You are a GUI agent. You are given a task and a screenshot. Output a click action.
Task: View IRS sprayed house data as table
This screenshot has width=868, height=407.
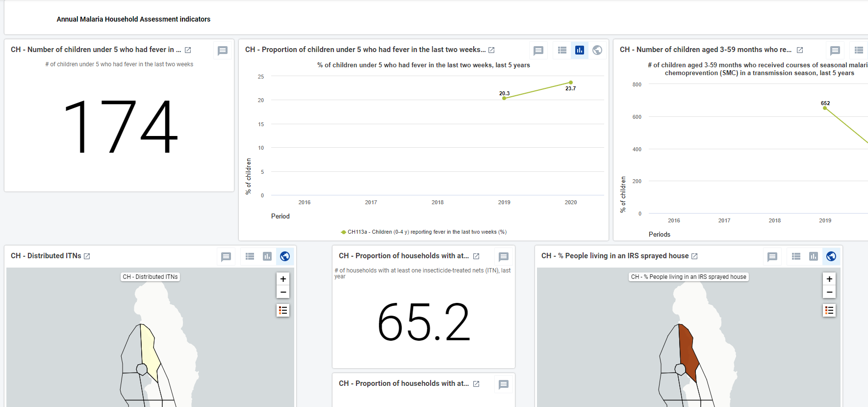click(x=796, y=256)
